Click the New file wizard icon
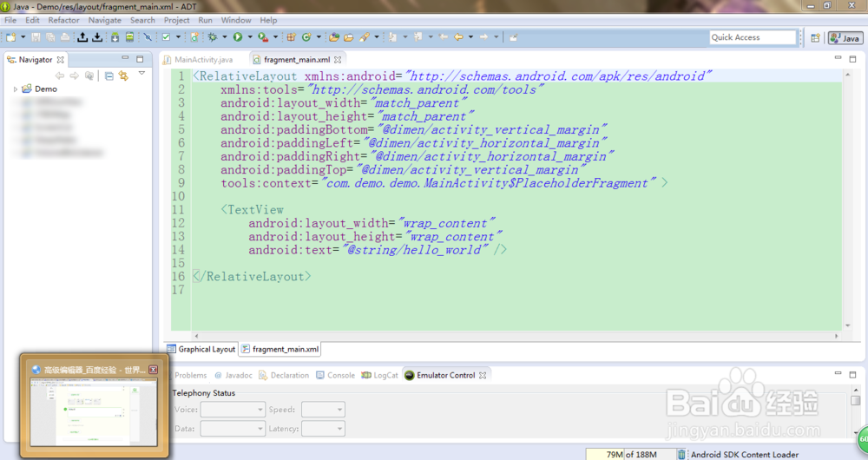This screenshot has width=868, height=460. pos(10,37)
